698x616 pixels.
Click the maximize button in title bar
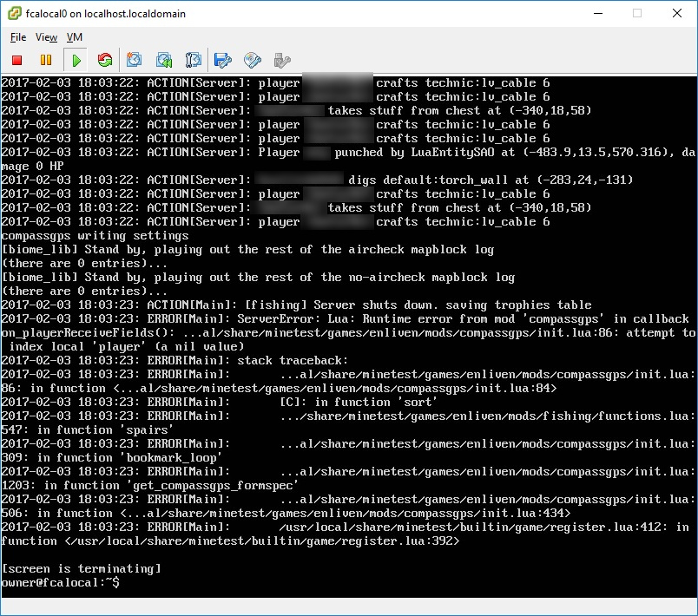point(637,14)
